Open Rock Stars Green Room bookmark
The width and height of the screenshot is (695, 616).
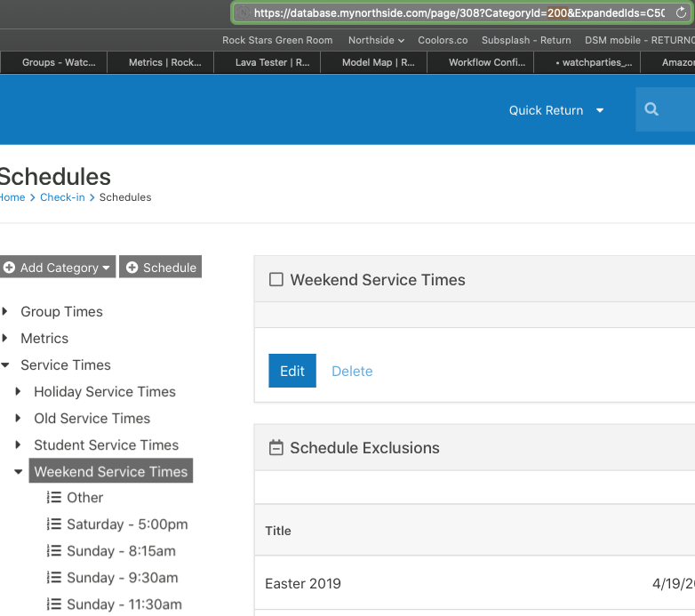tap(277, 40)
